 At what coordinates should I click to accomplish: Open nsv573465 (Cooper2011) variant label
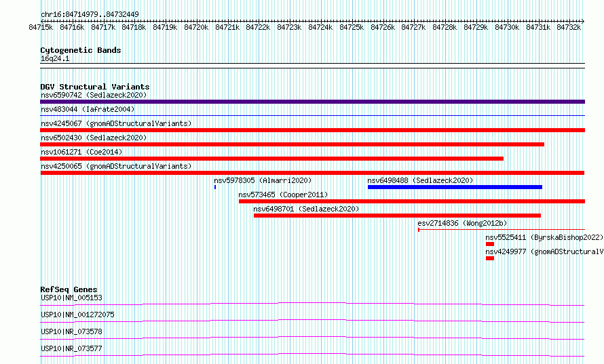point(283,195)
